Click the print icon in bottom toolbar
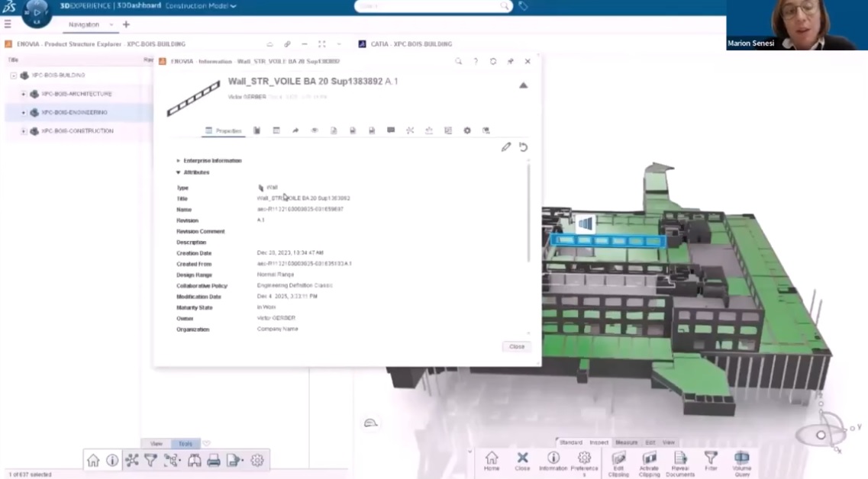Viewport: 868px width, 479px height. point(214,461)
